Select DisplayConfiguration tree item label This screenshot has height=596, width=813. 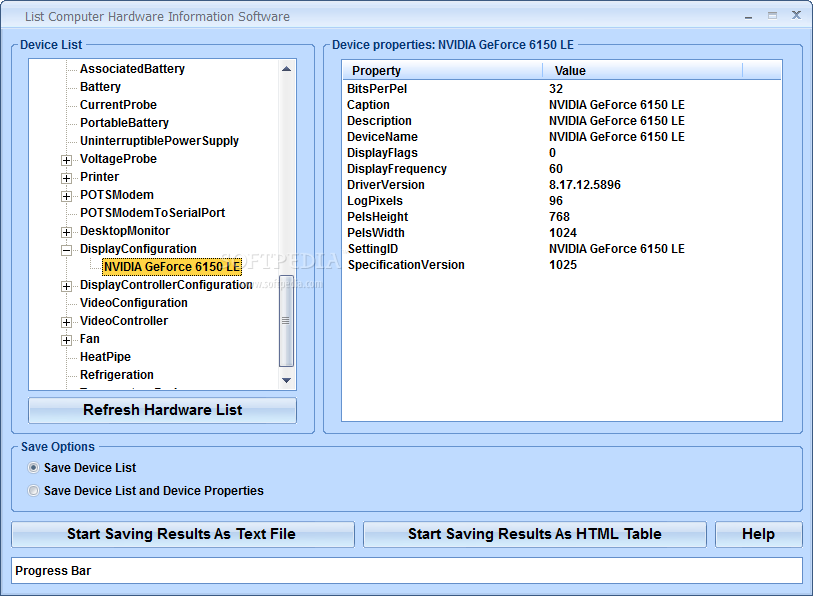138,248
